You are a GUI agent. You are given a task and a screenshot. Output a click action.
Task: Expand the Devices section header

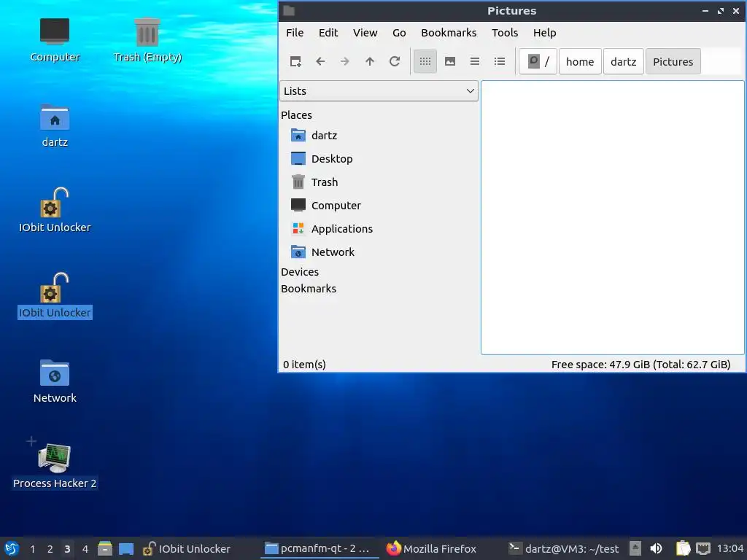coord(300,272)
